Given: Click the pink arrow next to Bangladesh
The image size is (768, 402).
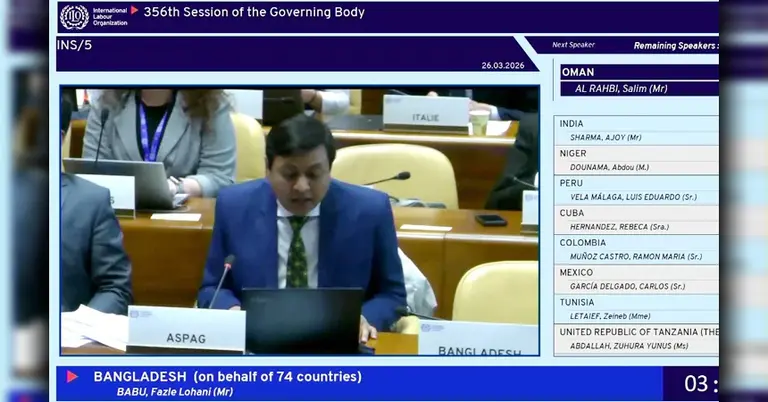Looking at the screenshot, I should [72, 377].
